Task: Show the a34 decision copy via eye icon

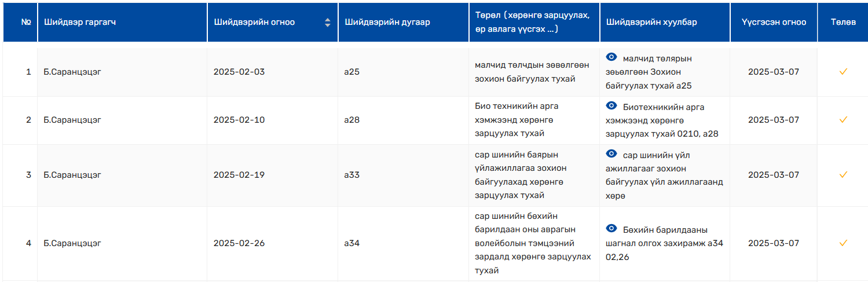Action: tap(611, 228)
